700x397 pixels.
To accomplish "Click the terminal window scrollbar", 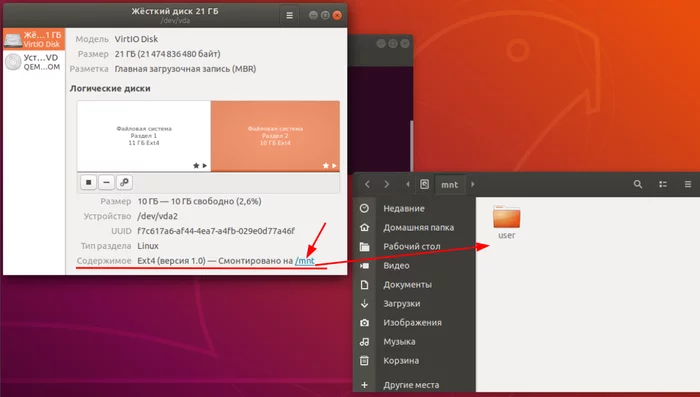I will click(411, 146).
